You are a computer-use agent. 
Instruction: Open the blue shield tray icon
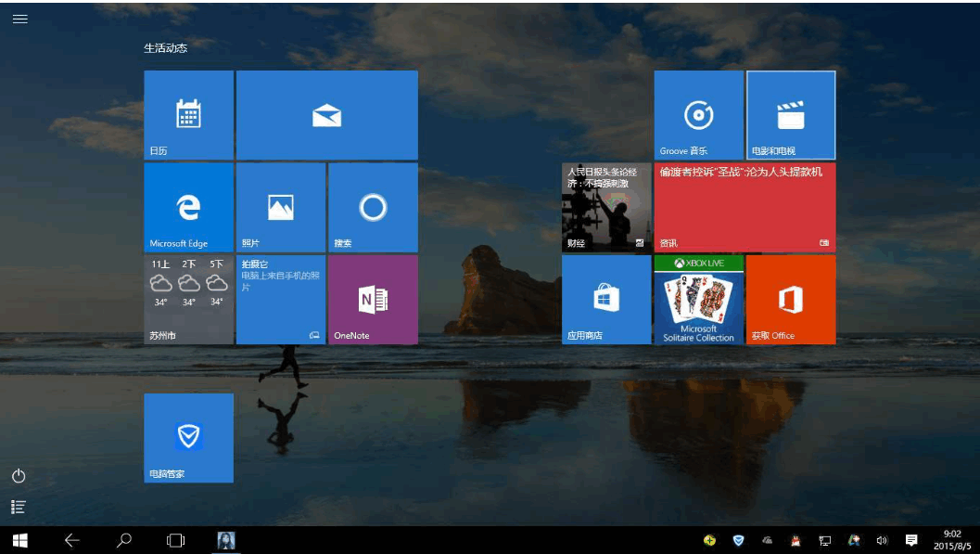[x=738, y=540]
